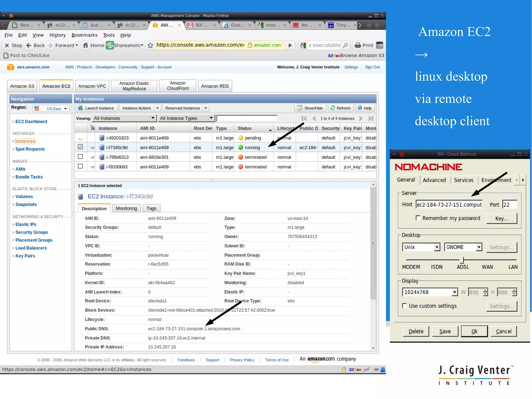Screen dimensions: 532x399
Task: Click the server icon of instance i-49201823
Action: (x=102, y=138)
